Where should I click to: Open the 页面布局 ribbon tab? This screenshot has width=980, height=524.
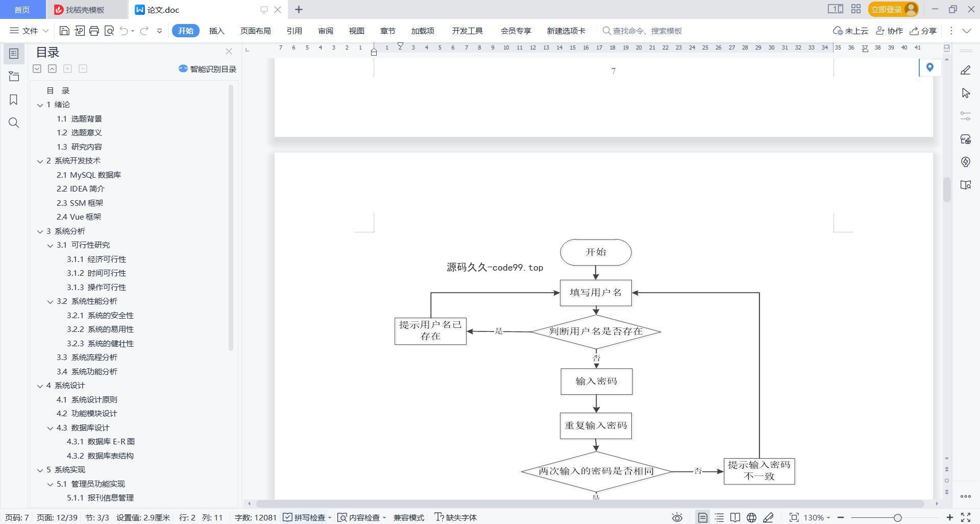point(255,31)
